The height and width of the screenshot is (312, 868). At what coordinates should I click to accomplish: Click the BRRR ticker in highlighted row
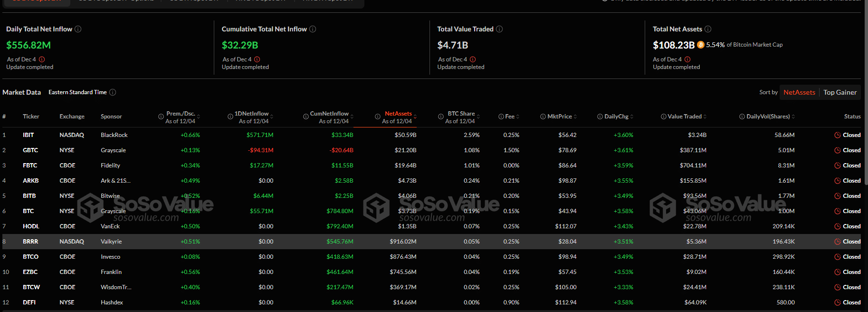[30, 242]
